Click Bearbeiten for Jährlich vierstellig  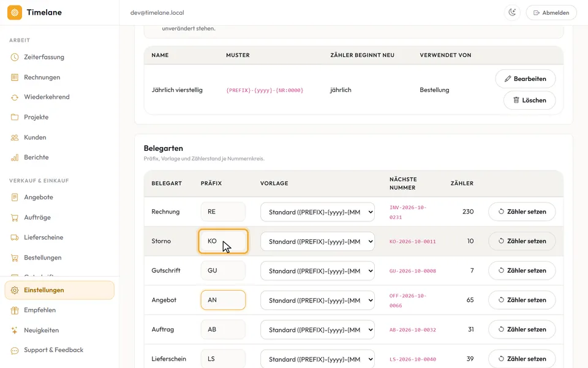526,79
